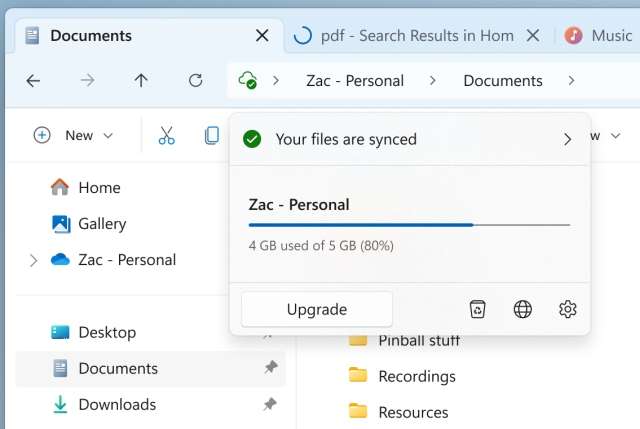Click chevron after Documents in address bar
Viewport: 640px width, 429px height.
[x=571, y=80]
